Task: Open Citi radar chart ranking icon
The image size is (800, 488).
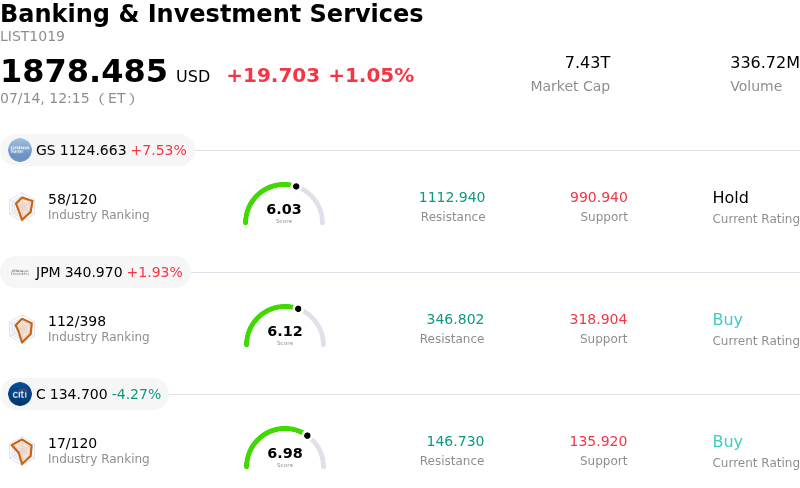Action: 22,451
